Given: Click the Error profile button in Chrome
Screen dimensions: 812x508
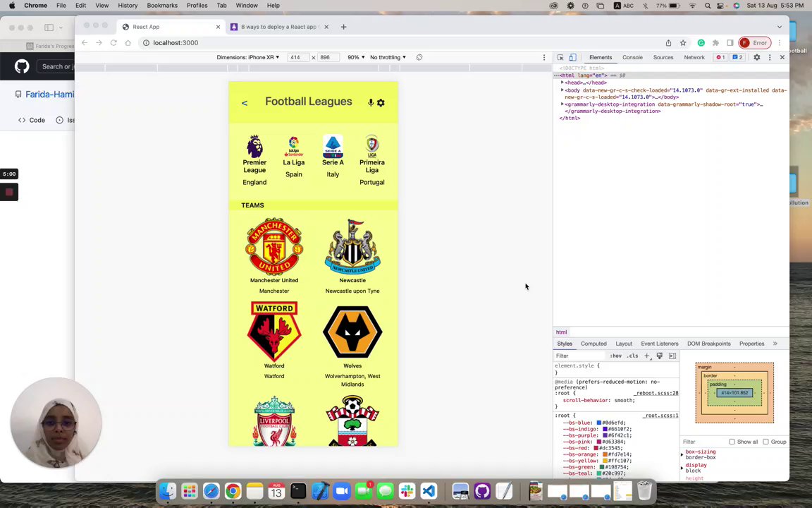Looking at the screenshot, I should pos(755,43).
